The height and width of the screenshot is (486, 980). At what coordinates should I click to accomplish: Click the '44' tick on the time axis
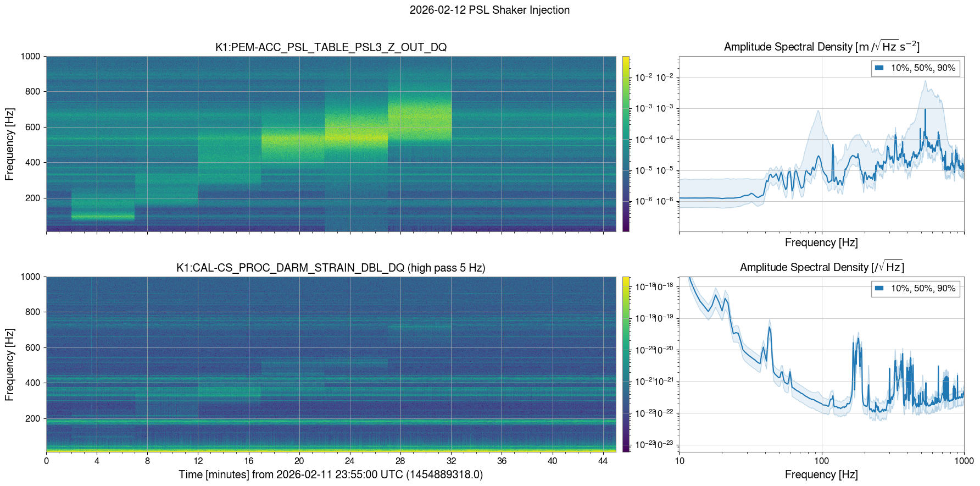603,461
